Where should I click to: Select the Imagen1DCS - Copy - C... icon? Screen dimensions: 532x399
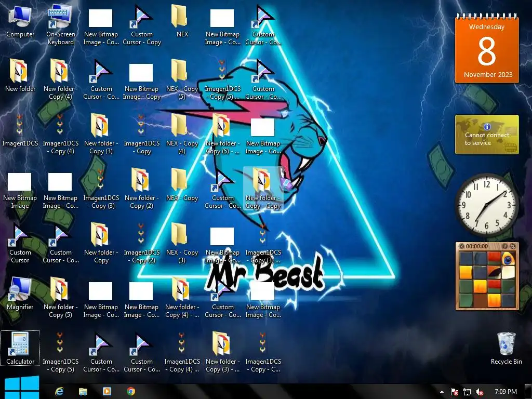pyautogui.click(x=263, y=352)
